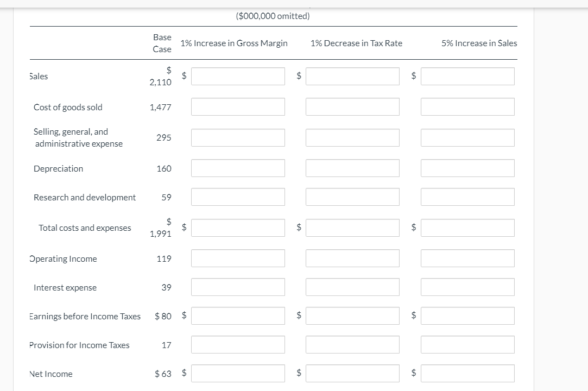The image size is (588, 391).
Task: Focus Net Income input under Gross Margin scenario
Action: [238, 374]
